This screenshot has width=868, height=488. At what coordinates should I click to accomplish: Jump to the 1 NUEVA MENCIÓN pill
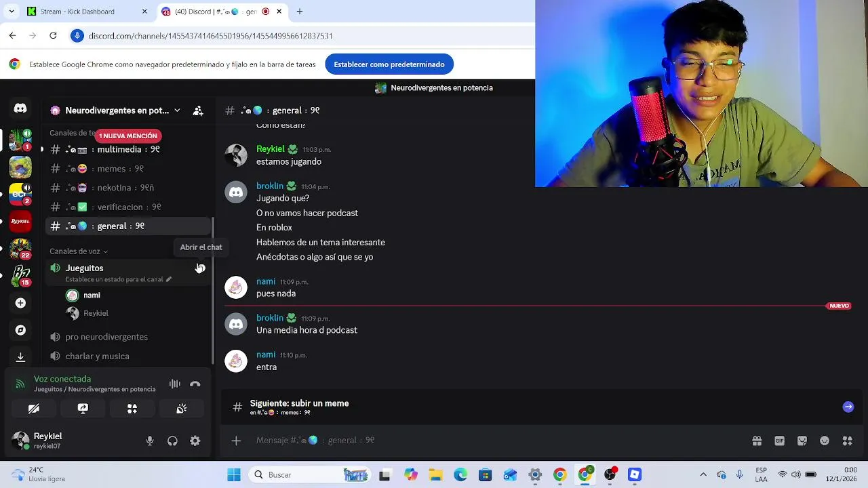128,136
